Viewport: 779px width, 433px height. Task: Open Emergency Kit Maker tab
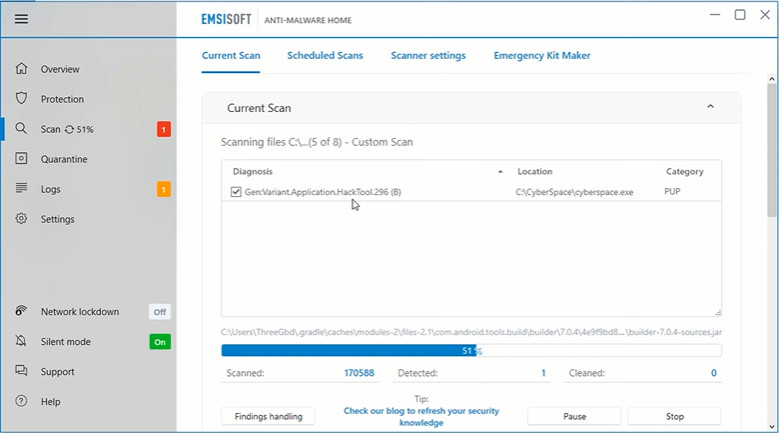coord(542,56)
